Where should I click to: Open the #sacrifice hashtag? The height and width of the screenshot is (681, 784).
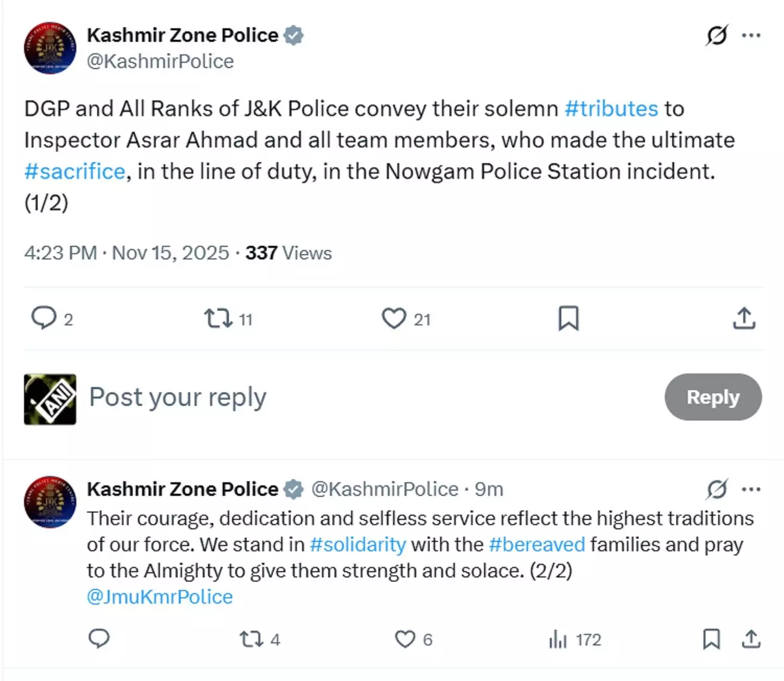click(x=75, y=172)
